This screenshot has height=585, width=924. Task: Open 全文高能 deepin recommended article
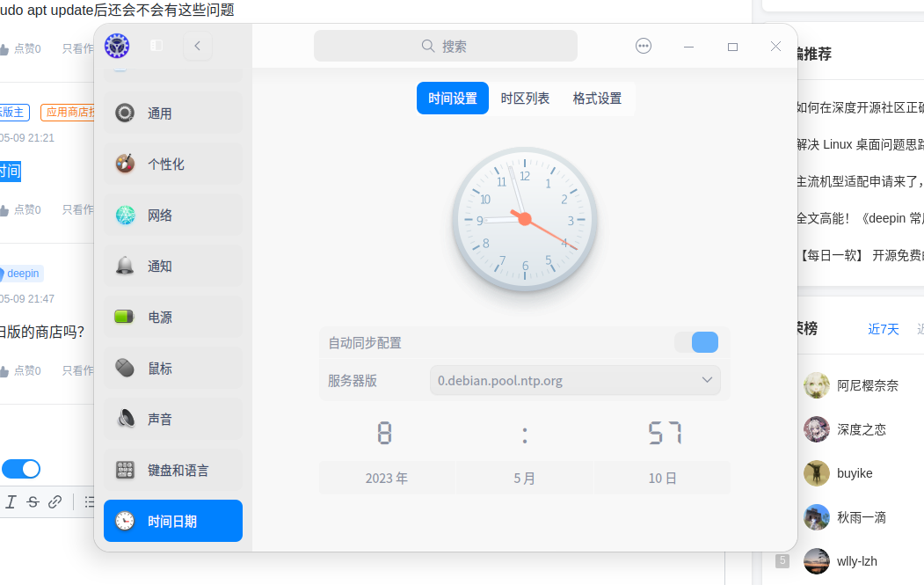[861, 218]
